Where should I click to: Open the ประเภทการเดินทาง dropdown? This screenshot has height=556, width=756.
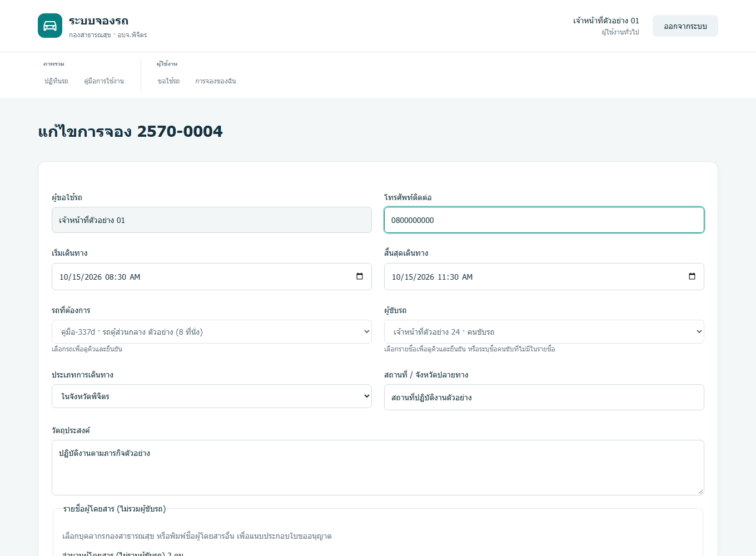[x=212, y=396]
